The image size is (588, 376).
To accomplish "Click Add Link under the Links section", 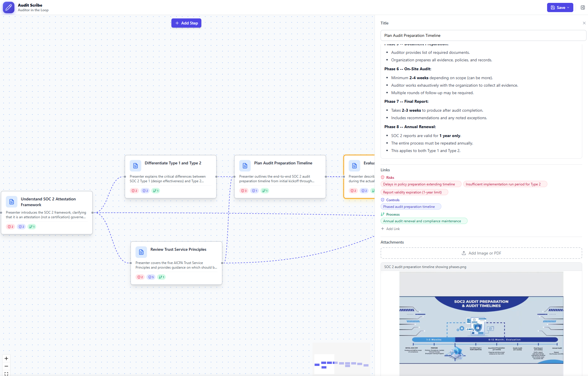I will pos(390,229).
